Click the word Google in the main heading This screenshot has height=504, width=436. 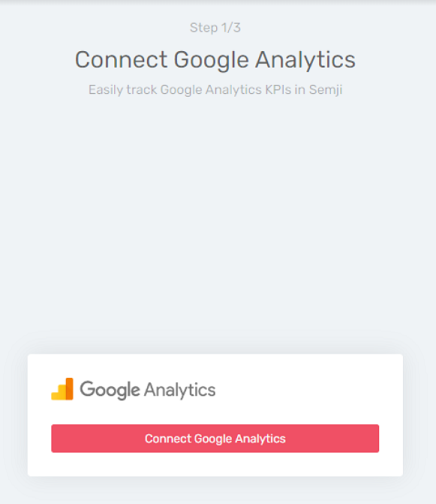[211, 61]
